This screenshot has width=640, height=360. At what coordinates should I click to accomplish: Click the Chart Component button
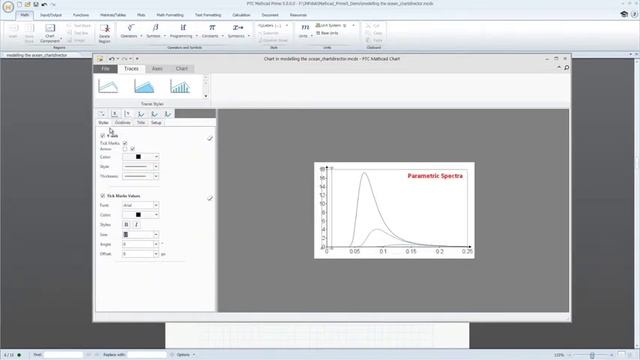pyautogui.click(x=50, y=33)
